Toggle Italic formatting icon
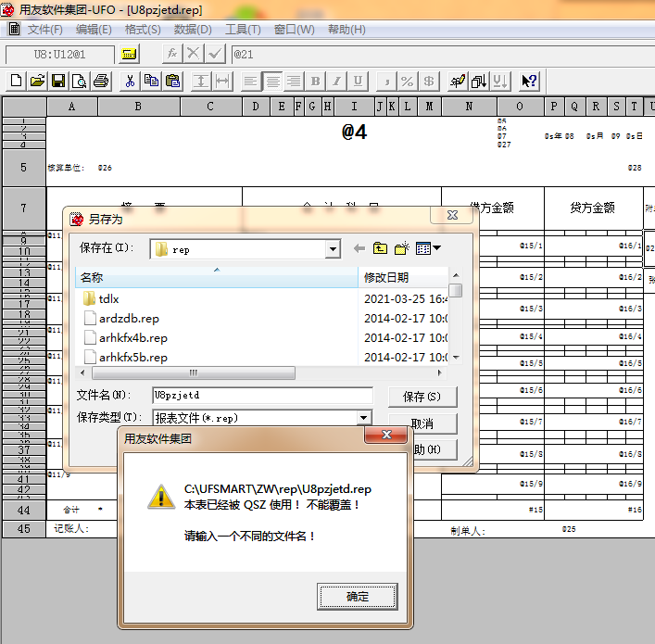The image size is (655, 644). [336, 81]
